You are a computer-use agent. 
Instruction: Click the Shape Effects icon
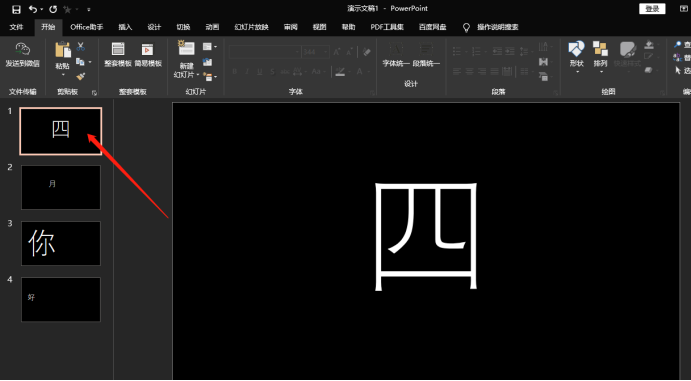coord(648,70)
